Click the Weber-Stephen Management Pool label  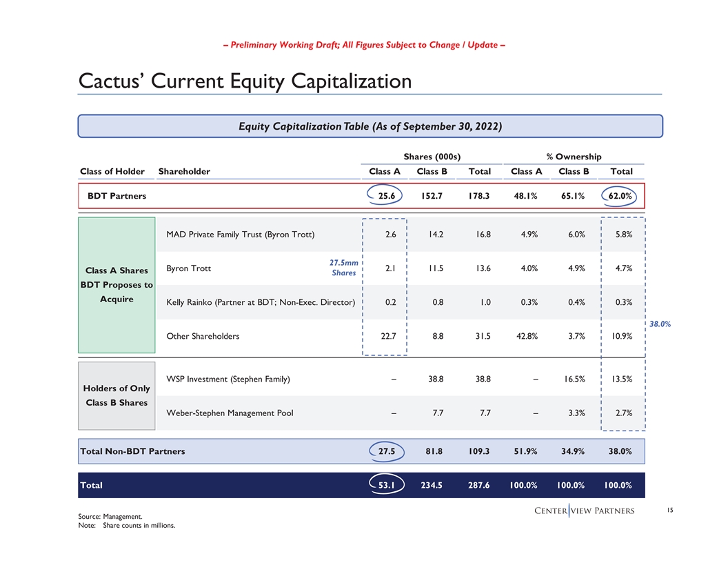[230, 413]
